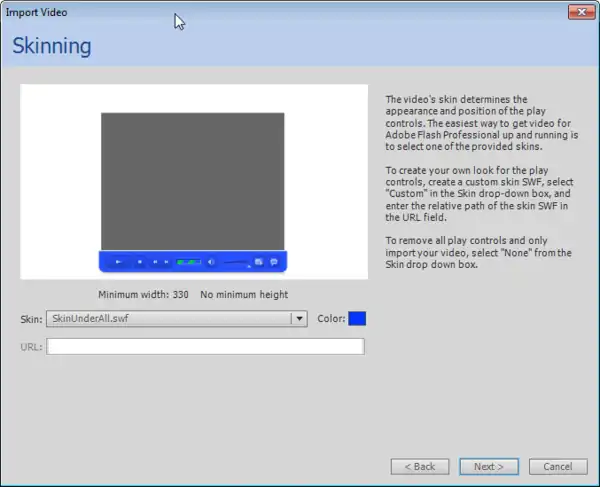Click the URL text field
The image size is (600, 487).
[205, 347]
